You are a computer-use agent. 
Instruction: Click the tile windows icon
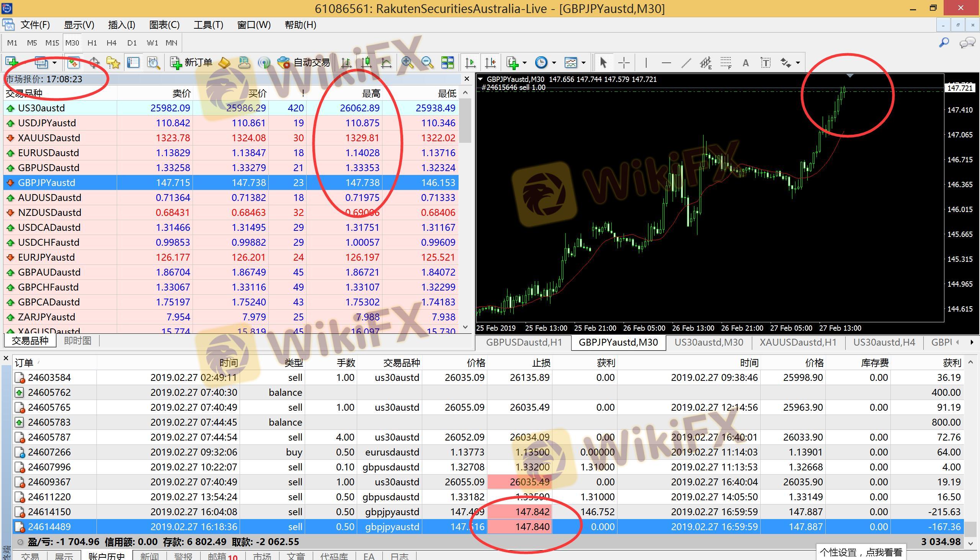[447, 62]
